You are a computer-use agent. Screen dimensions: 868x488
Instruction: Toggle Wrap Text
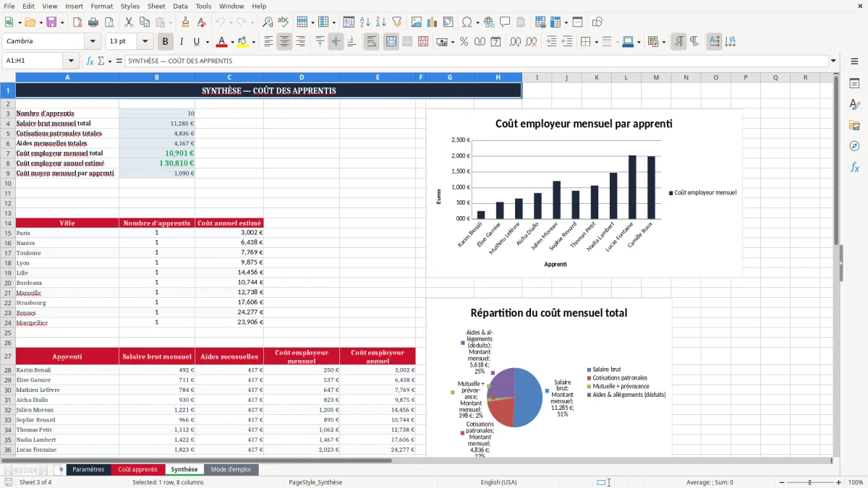tap(372, 42)
